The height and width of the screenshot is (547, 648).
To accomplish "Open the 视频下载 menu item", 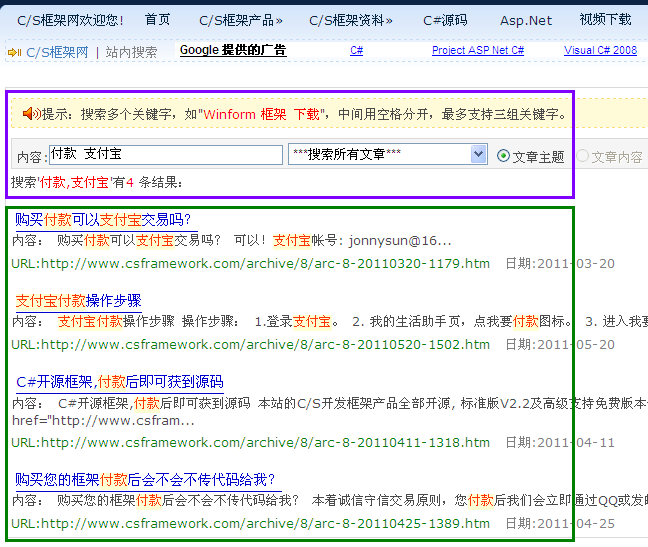I will (x=605, y=20).
